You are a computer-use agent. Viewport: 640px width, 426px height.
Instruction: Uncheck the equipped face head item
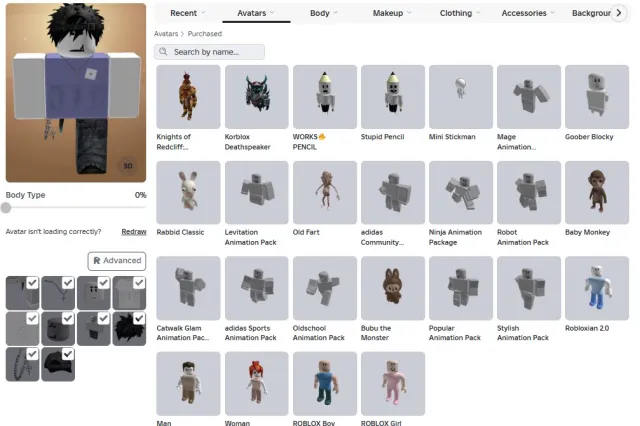click(x=104, y=282)
